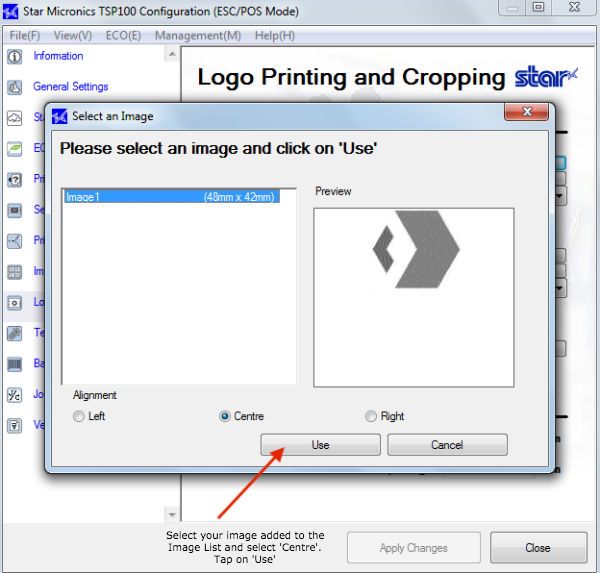
Task: Open the Barcode sidebar icon
Action: 15,364
